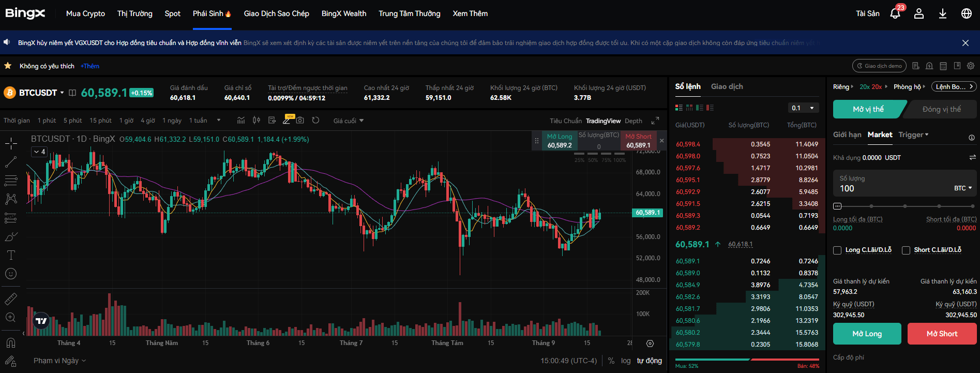Select the text annotation tool
Screen dimensions: 980x373
coord(11,255)
